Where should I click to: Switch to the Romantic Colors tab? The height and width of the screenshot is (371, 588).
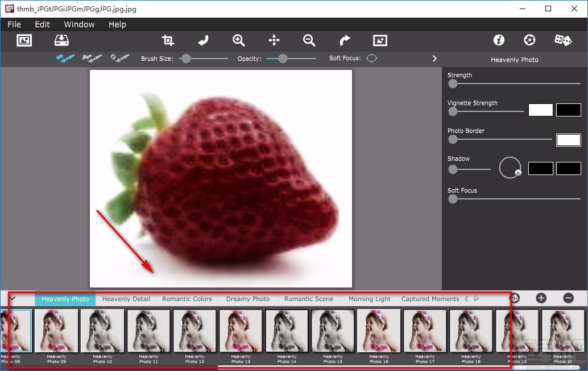tap(187, 299)
